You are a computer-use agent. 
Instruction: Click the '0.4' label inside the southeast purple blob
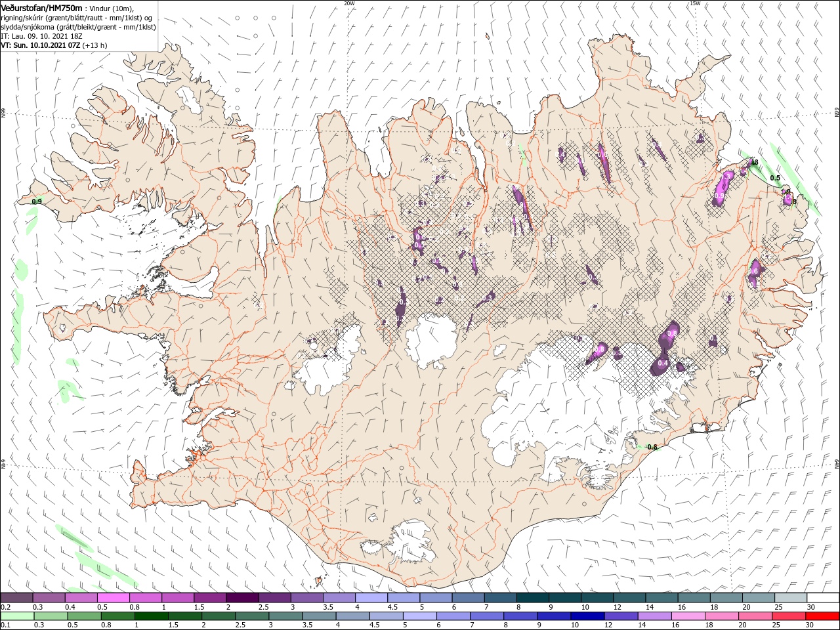coord(663,363)
